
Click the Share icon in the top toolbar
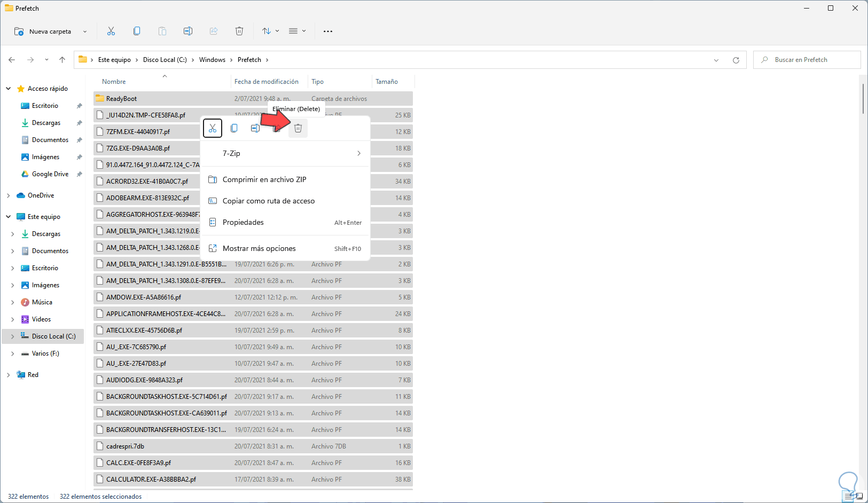pyautogui.click(x=214, y=31)
